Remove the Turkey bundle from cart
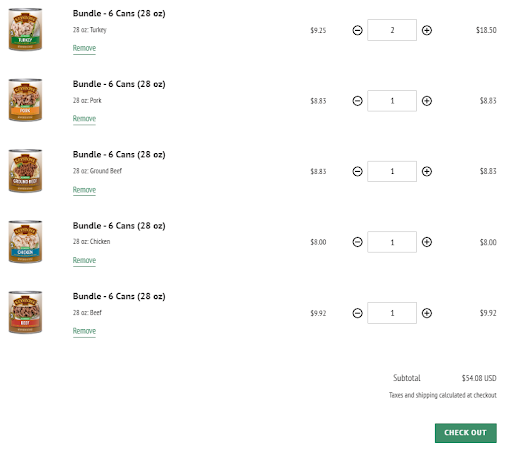Viewport: 512px width, 449px height. click(x=84, y=48)
